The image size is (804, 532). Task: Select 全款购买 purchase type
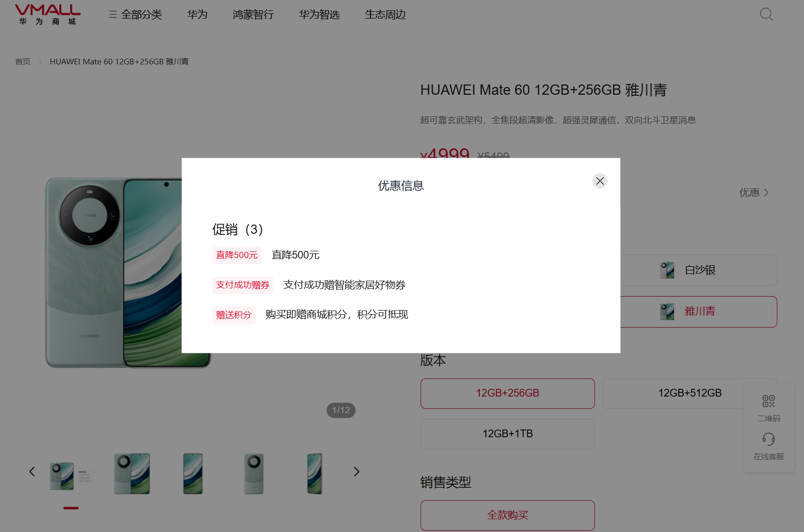pyautogui.click(x=507, y=515)
